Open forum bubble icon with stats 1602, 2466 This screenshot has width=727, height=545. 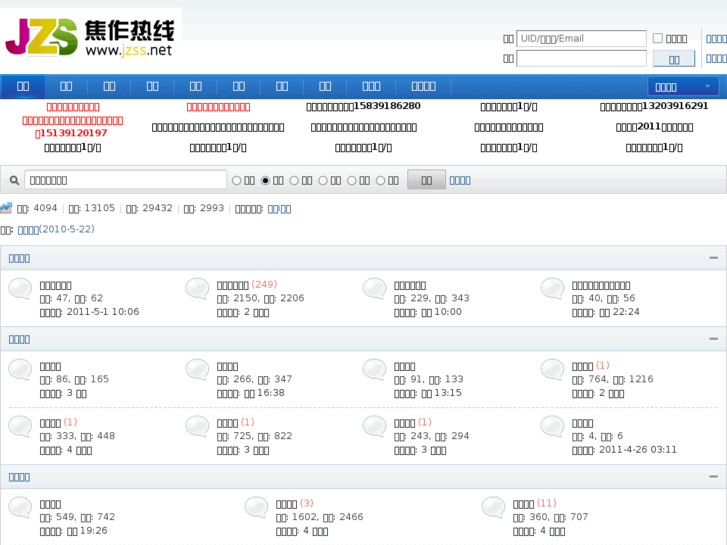(256, 507)
